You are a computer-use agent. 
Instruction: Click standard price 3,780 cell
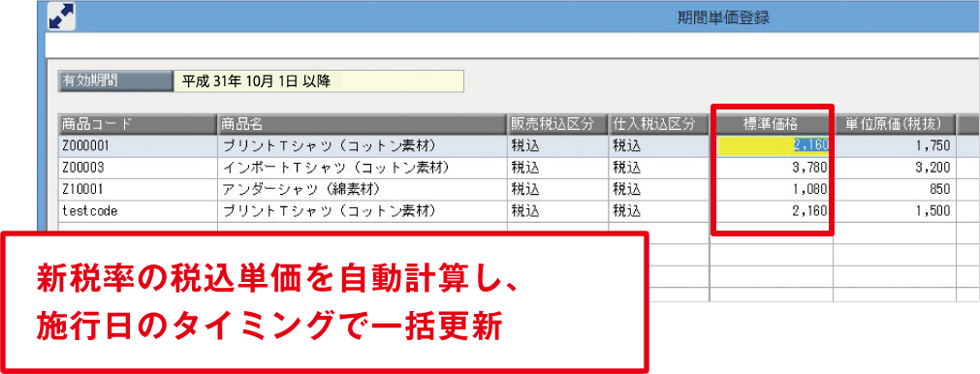pos(772,168)
